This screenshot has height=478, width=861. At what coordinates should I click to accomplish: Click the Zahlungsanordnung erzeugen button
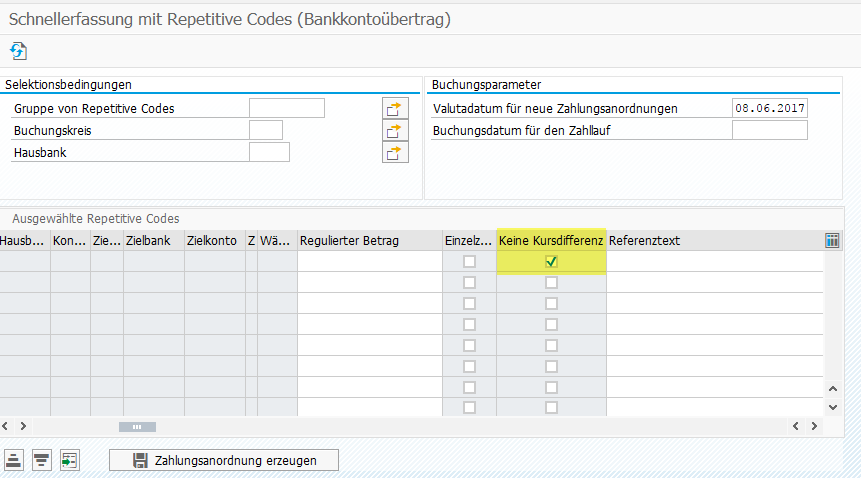(x=224, y=460)
